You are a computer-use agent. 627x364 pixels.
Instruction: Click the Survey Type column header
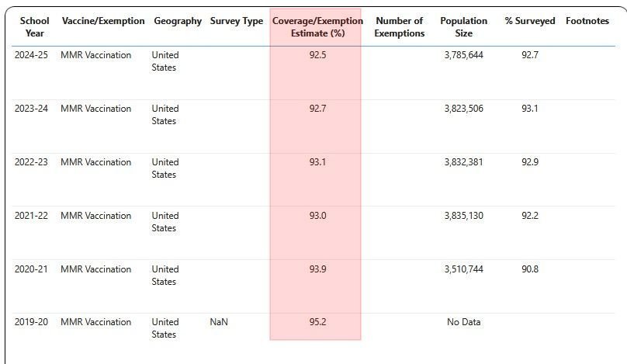(237, 21)
